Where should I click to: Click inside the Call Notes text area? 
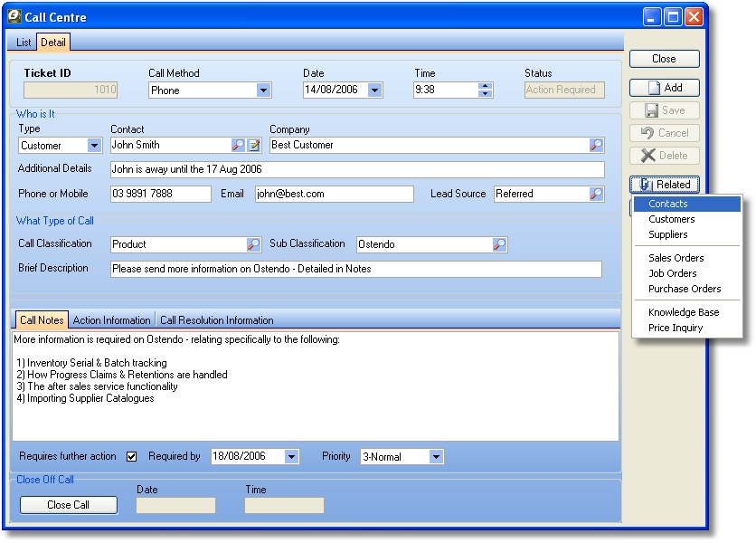click(x=316, y=386)
